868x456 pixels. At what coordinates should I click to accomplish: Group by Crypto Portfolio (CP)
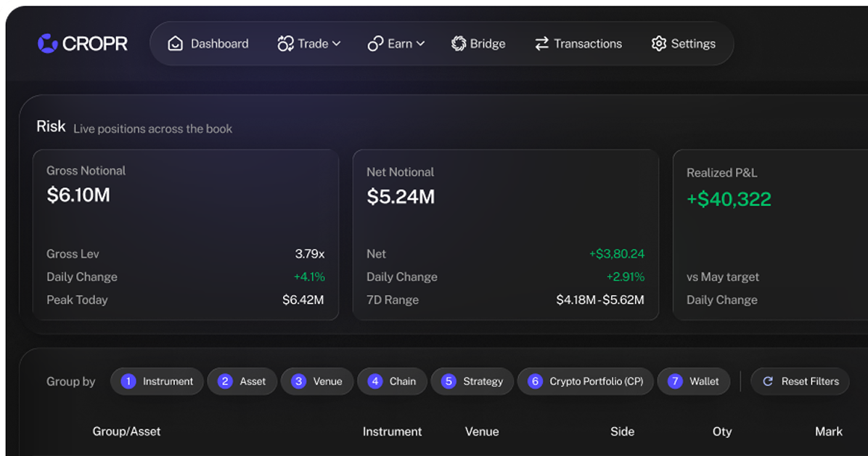coord(586,381)
